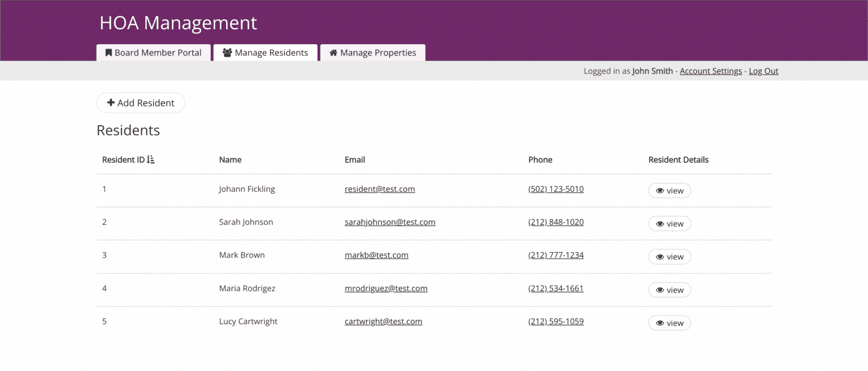Click the eye icon in Sarah Johnson's row
The height and width of the screenshot is (371, 868).
pos(659,223)
